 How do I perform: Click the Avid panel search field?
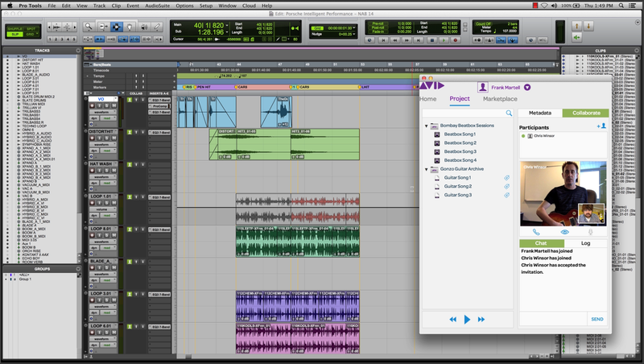(464, 113)
